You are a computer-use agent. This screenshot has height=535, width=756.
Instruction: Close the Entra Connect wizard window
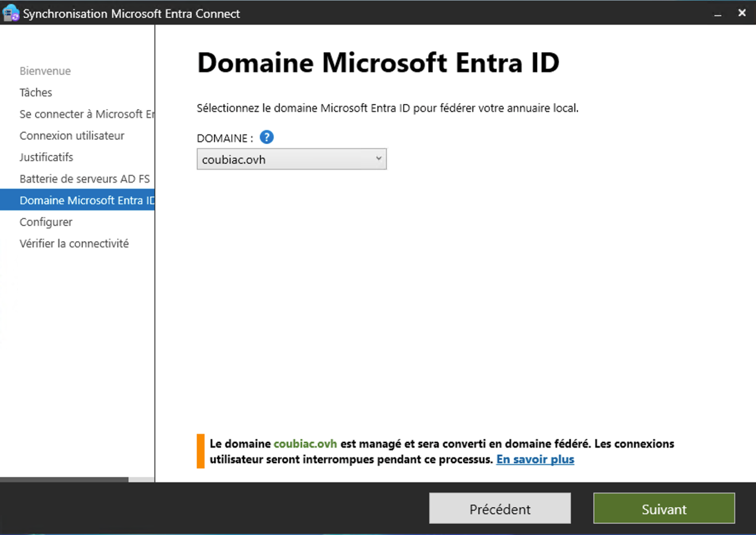[x=742, y=13]
